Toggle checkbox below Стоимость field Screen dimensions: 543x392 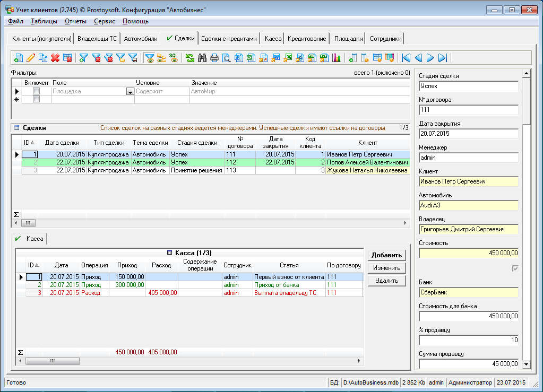514,268
